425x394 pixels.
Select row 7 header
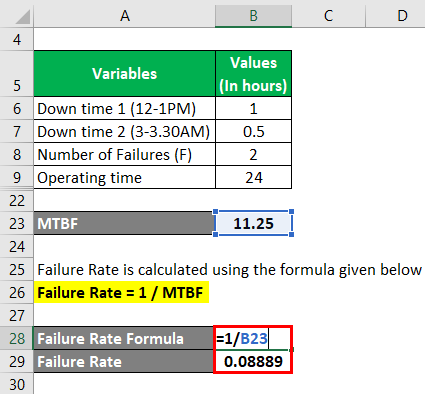pyautogui.click(x=17, y=131)
